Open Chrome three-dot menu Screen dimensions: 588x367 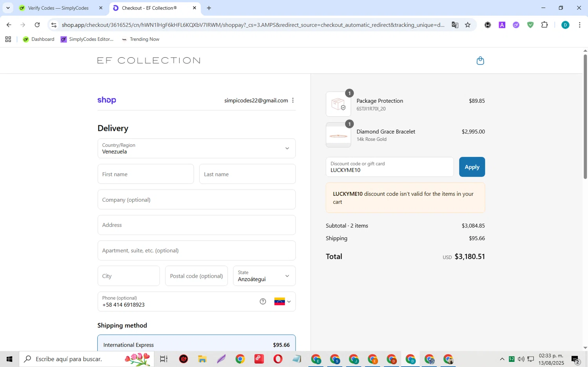pyautogui.click(x=579, y=25)
